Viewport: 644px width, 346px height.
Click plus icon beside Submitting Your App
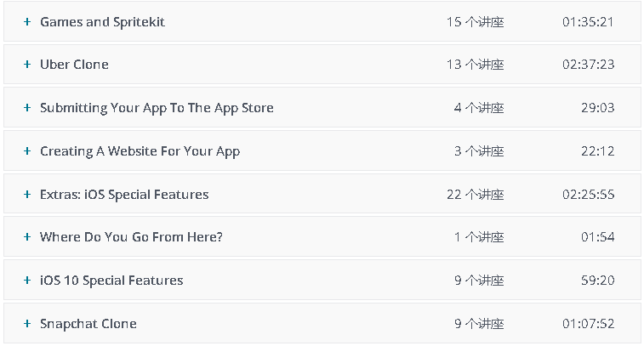coord(27,108)
